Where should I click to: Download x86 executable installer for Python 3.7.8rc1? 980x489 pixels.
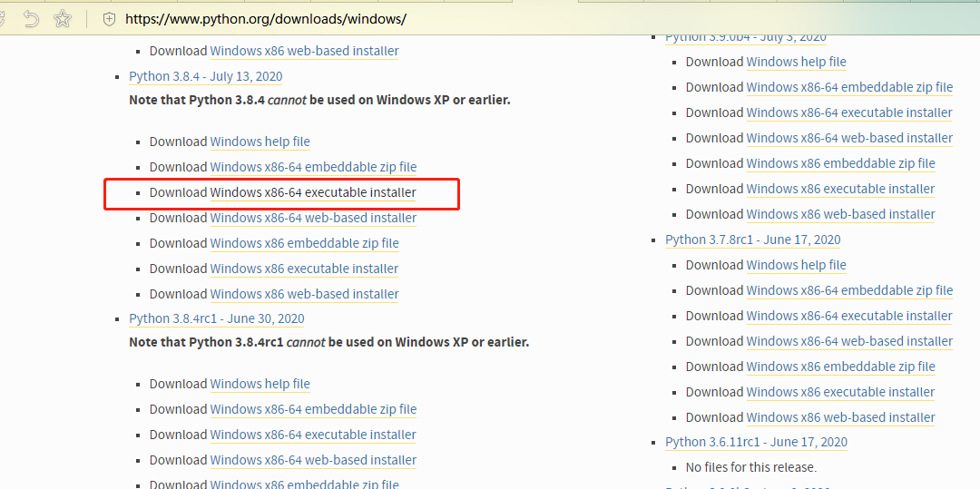[x=840, y=392]
